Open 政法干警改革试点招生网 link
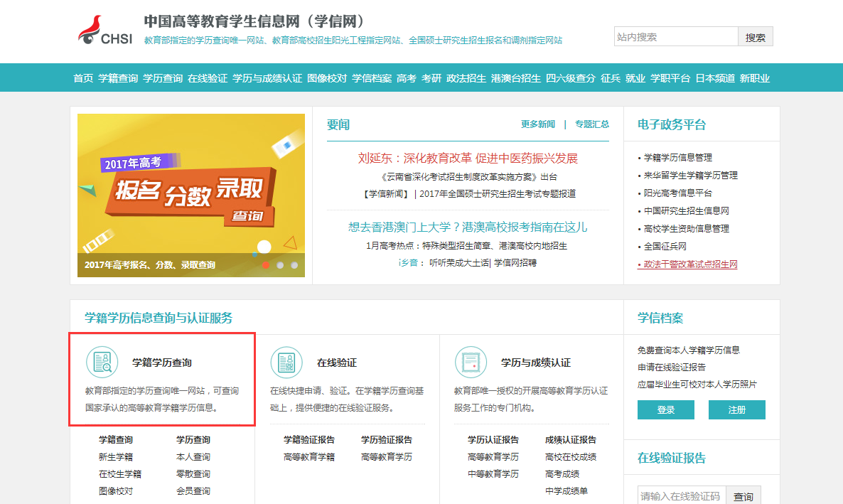 pyautogui.click(x=690, y=264)
